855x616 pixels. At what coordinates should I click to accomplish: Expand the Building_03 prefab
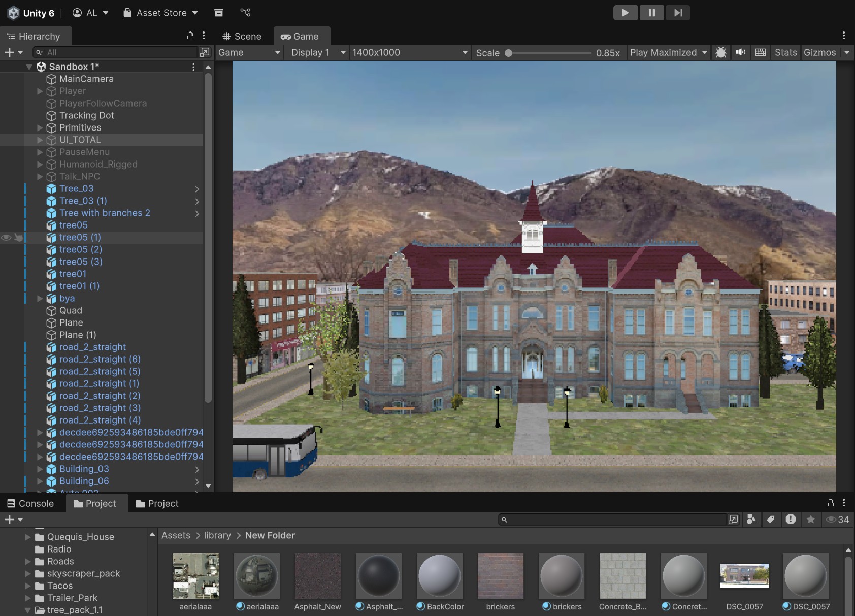tap(40, 469)
